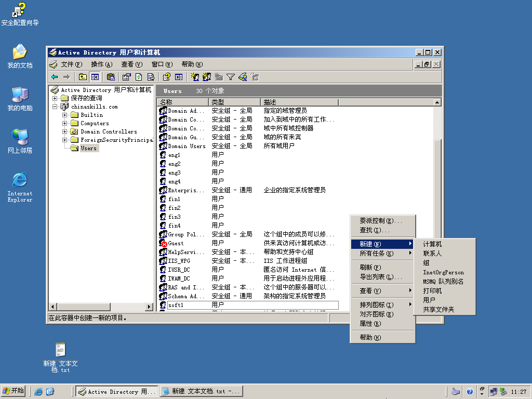Open the 操作(A) menu

(x=101, y=64)
